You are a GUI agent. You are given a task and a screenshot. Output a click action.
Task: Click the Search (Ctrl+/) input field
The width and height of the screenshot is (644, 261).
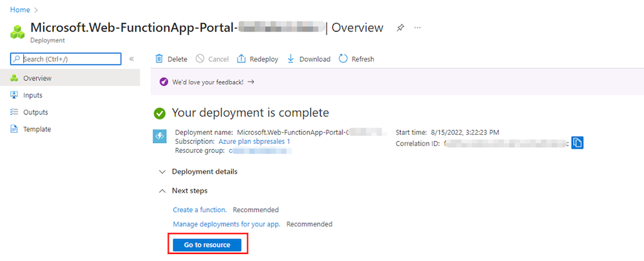pyautogui.click(x=66, y=59)
